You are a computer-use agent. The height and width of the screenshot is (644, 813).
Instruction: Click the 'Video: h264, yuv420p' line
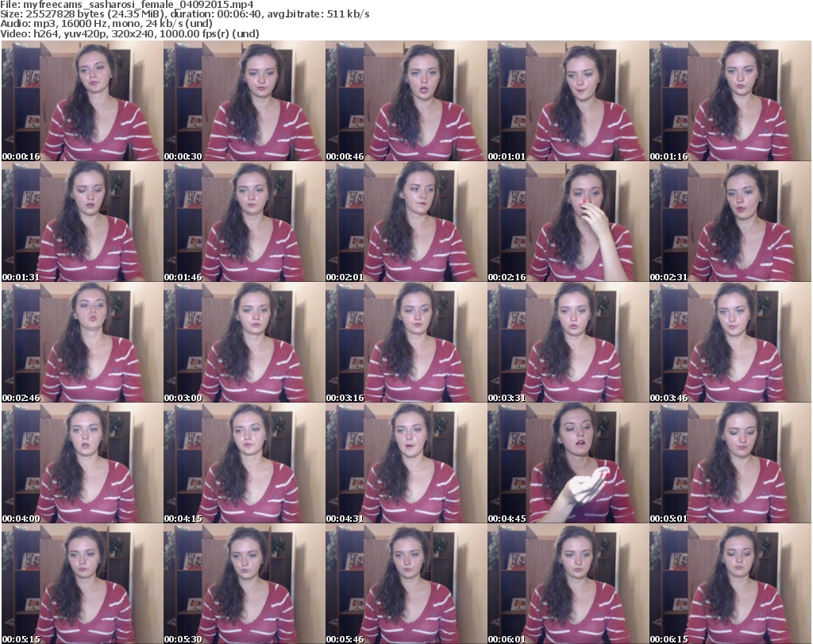coord(129,33)
